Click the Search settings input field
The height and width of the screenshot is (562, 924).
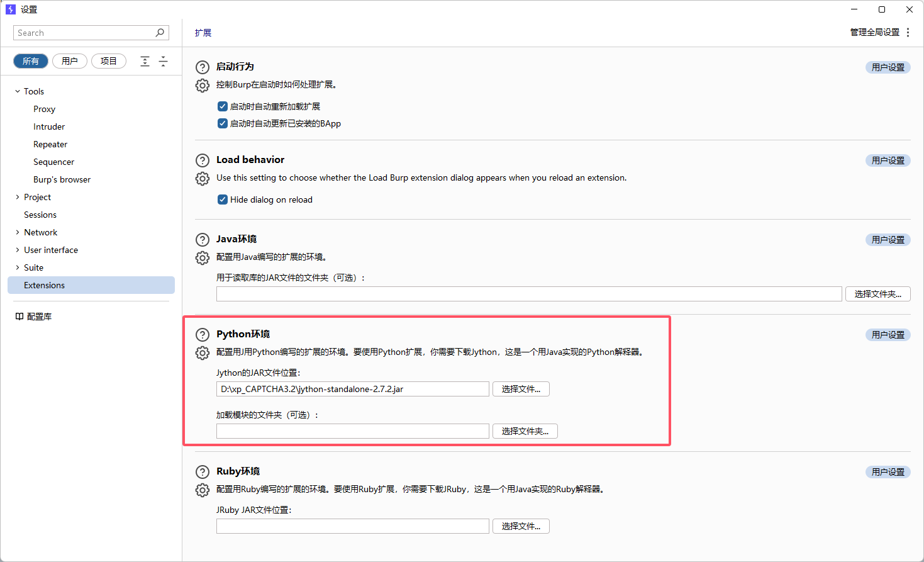click(85, 33)
